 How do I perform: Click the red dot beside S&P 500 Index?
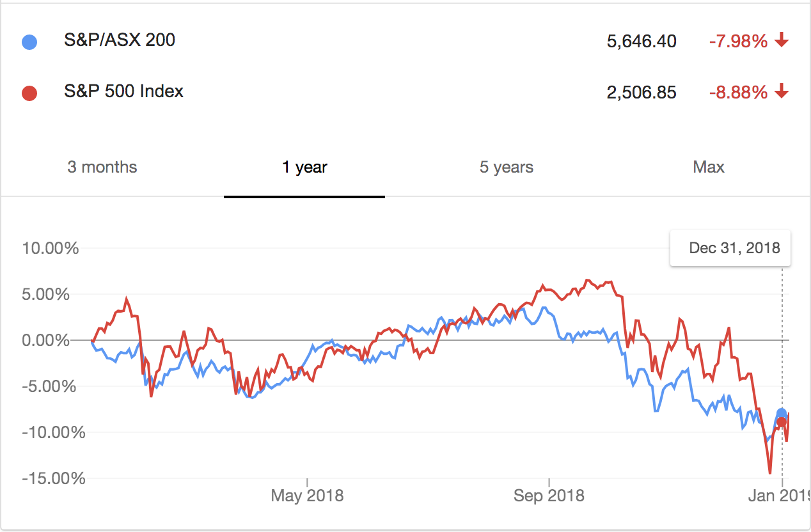pyautogui.click(x=29, y=93)
